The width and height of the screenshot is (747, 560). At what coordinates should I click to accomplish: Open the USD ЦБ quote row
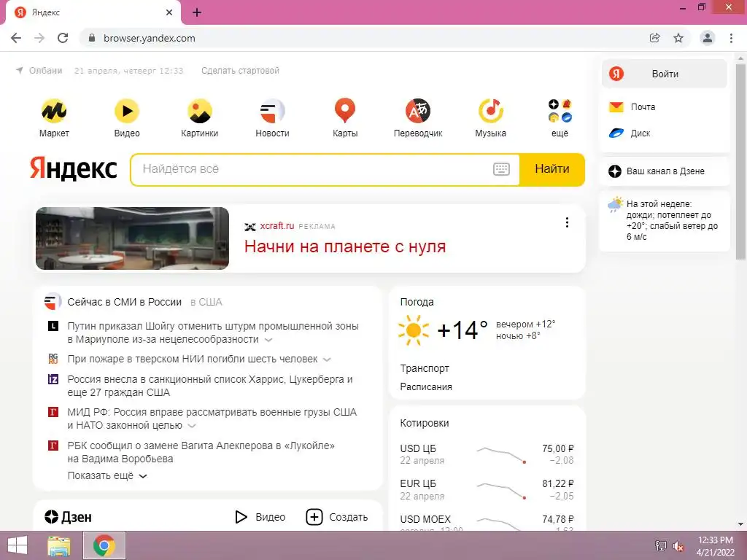(x=487, y=455)
